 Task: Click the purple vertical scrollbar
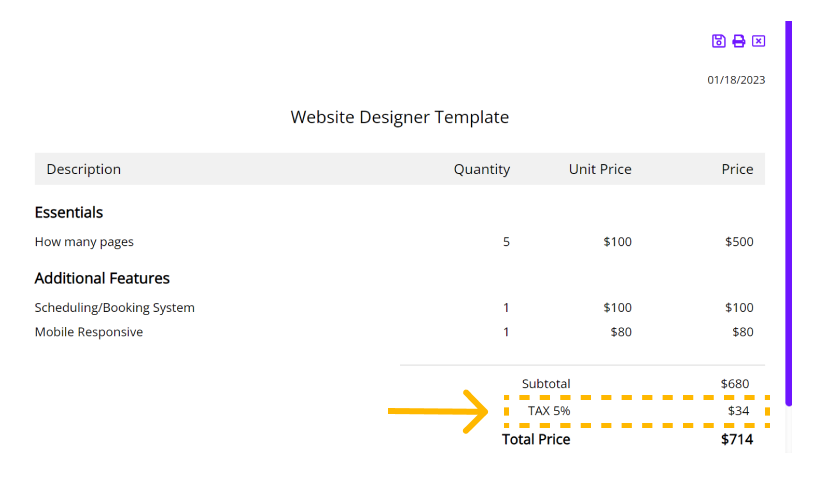pos(789,213)
